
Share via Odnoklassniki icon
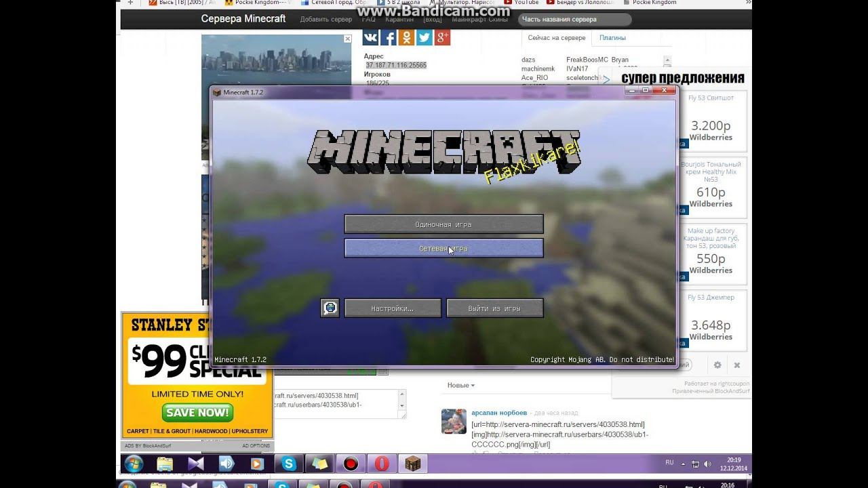[406, 37]
